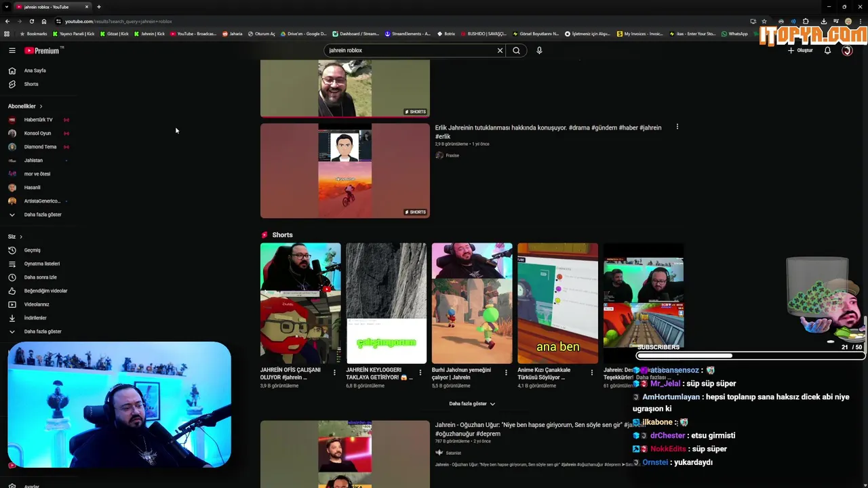Open Konsol Oyun subscription
The image size is (868, 488).
tap(37, 134)
